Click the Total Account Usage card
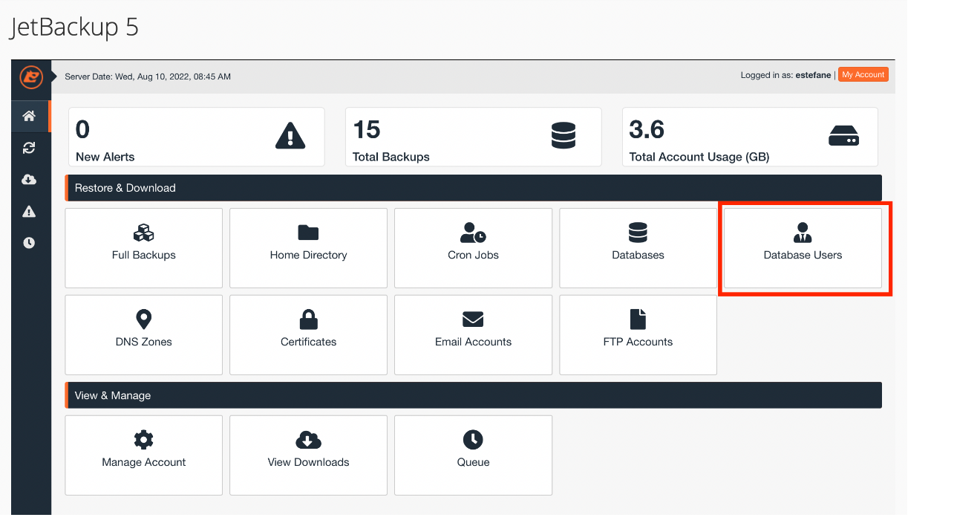 pyautogui.click(x=750, y=137)
